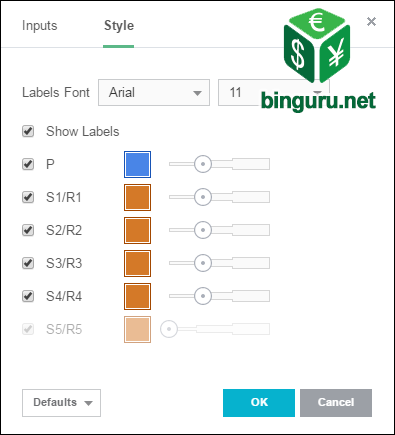Click the S1/R1 line width slider handle
This screenshot has height=435, width=395.
[x=203, y=197]
